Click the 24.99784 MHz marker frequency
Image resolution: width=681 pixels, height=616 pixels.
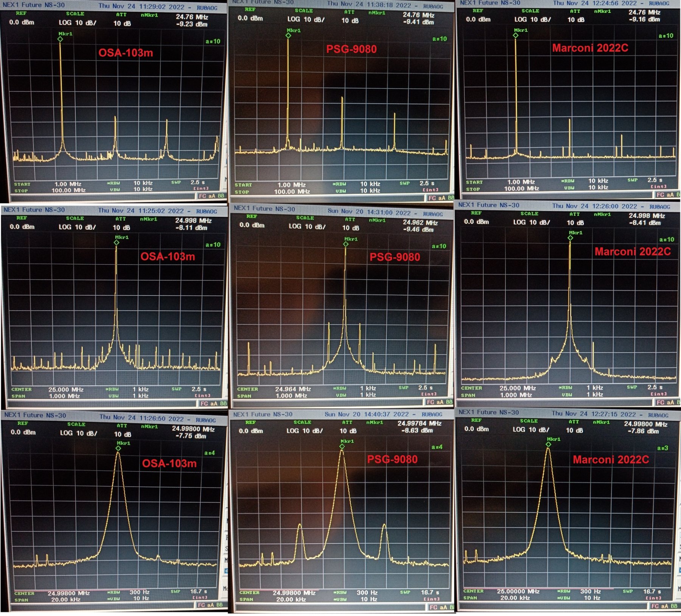tap(419, 423)
